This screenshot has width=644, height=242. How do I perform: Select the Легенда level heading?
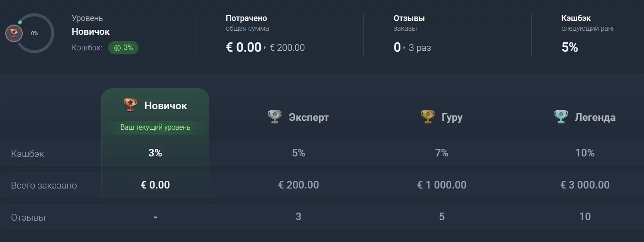[595, 117]
